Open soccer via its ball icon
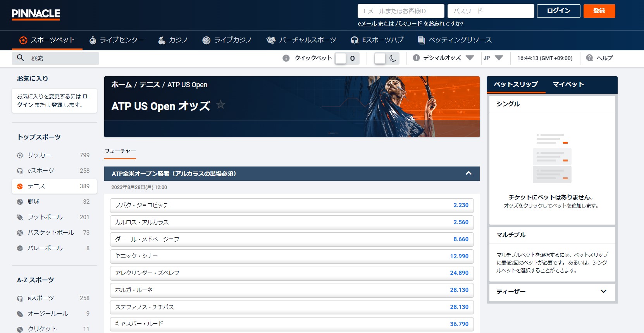Image resolution: width=644 pixels, height=333 pixels. [x=20, y=155]
